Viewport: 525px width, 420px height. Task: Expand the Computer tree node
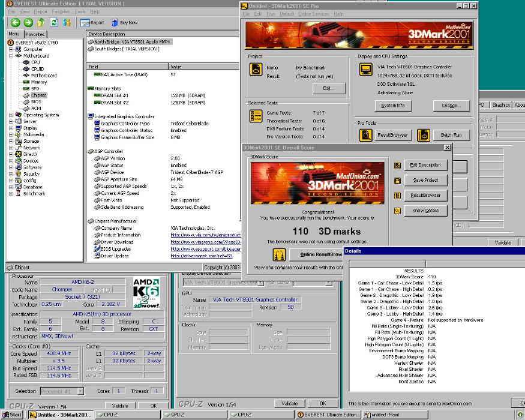click(x=11, y=49)
